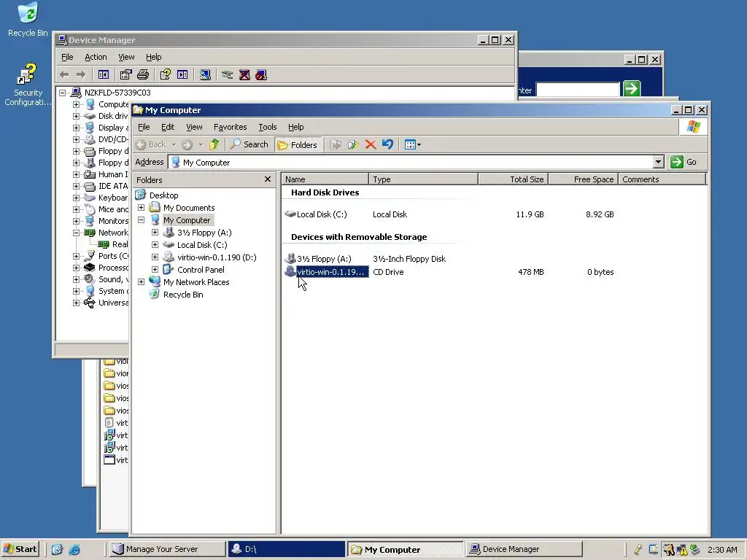The height and width of the screenshot is (560, 747).
Task: Open File menu in My Computer
Action: click(144, 127)
